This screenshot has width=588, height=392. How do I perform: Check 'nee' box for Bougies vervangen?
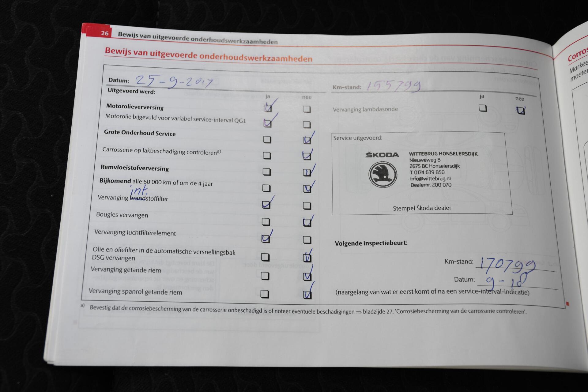pos(307,222)
